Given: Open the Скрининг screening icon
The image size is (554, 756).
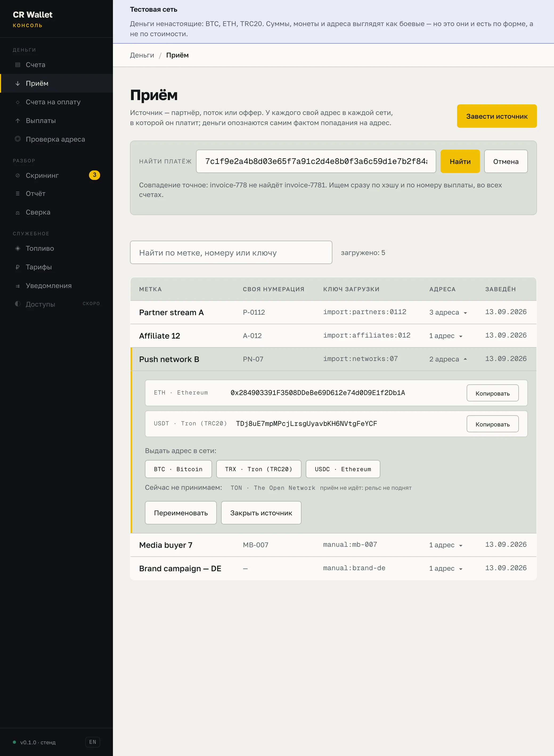Looking at the screenshot, I should (18, 175).
